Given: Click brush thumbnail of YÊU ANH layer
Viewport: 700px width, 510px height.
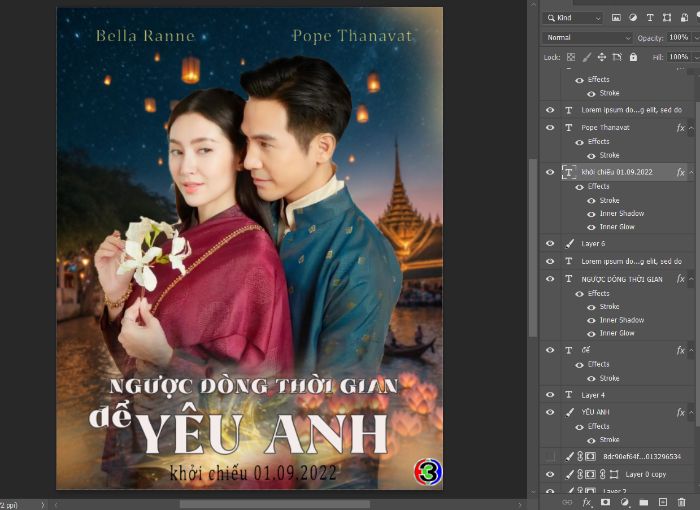Looking at the screenshot, I should (x=570, y=412).
